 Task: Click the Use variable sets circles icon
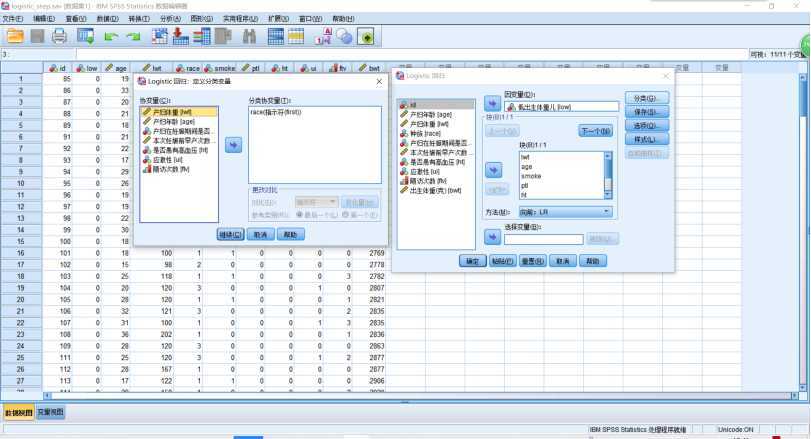point(344,36)
